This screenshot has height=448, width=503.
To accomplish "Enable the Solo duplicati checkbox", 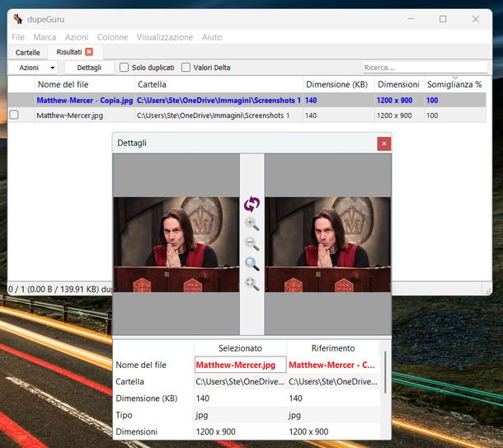I will [x=125, y=68].
